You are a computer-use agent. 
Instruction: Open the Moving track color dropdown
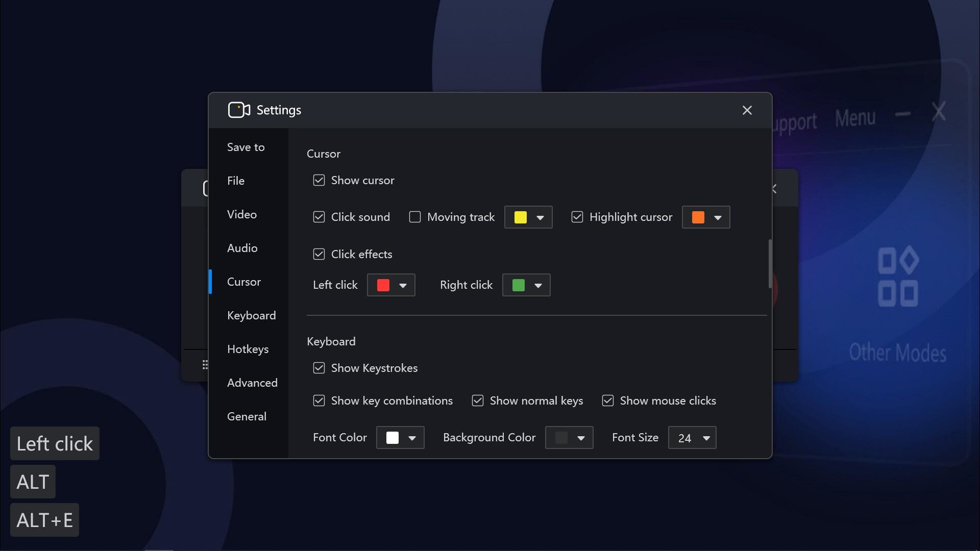tap(528, 217)
